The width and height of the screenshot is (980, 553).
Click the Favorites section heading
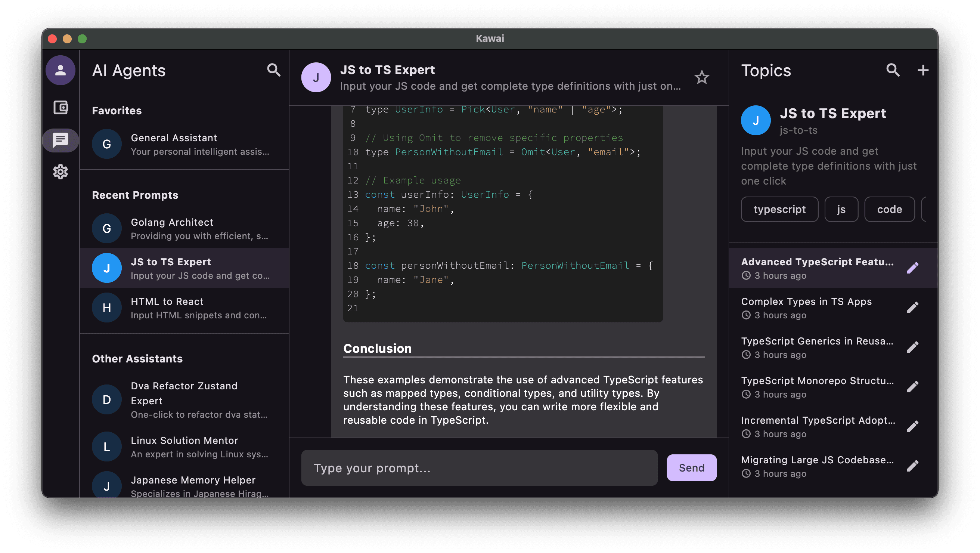click(x=117, y=111)
